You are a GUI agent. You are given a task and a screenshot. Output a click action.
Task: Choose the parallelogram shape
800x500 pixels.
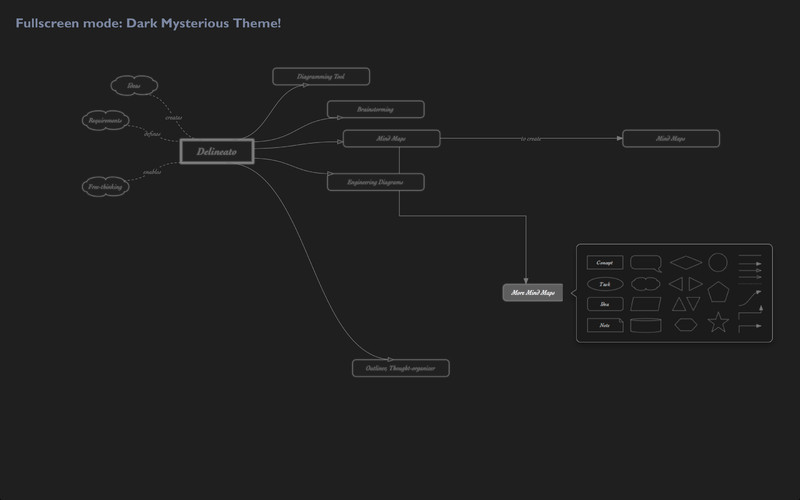click(646, 304)
